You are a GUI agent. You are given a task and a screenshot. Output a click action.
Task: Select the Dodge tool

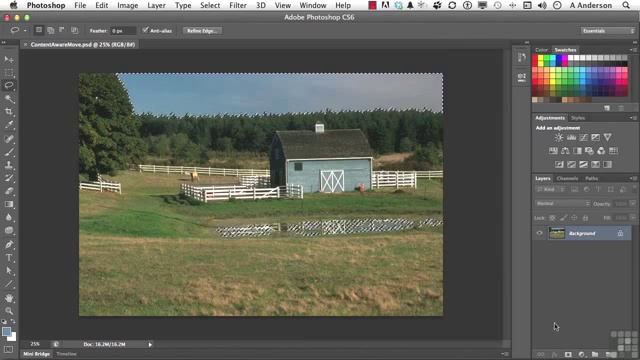tap(9, 230)
